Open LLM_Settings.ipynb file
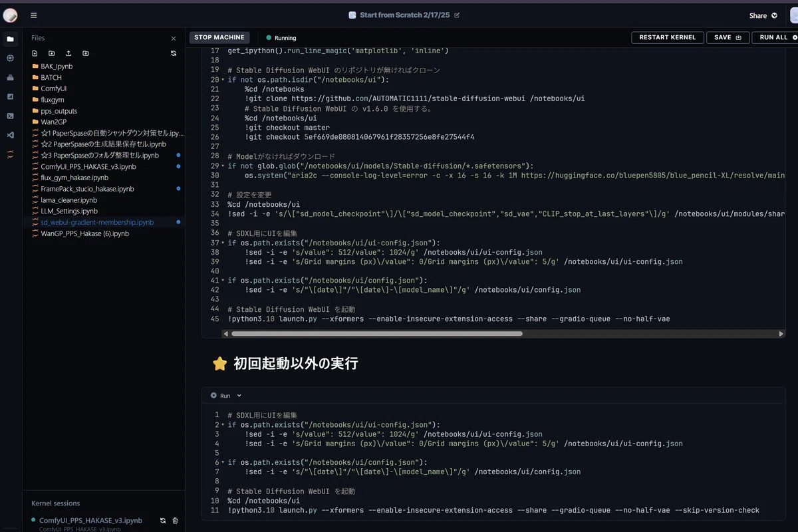The height and width of the screenshot is (532, 798). (x=69, y=211)
